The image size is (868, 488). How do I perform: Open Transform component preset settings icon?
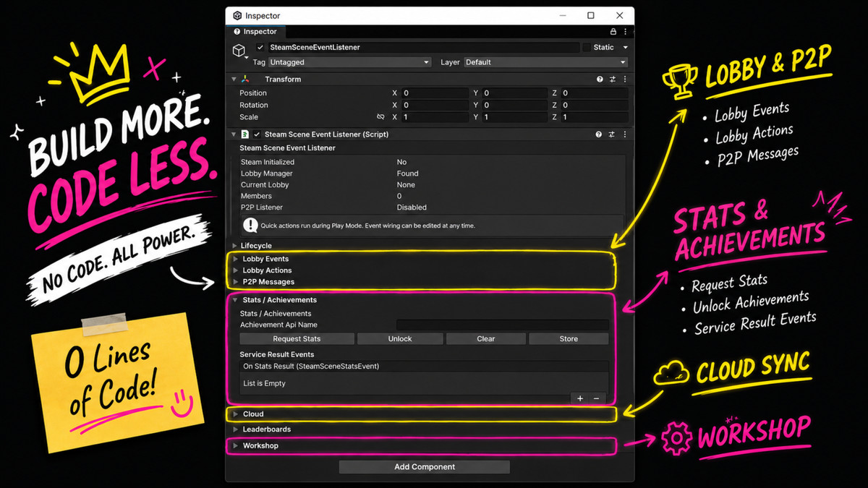(613, 80)
